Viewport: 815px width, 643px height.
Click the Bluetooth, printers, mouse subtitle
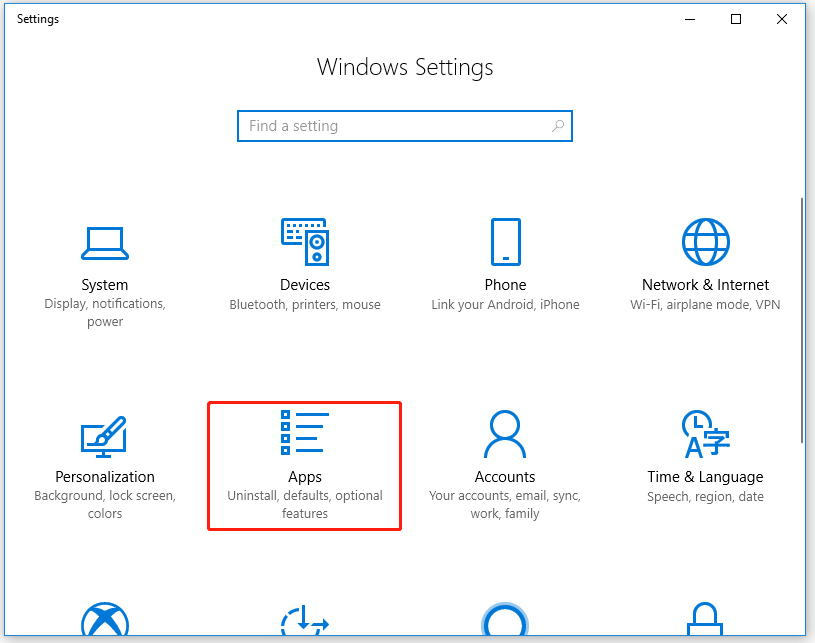(305, 304)
